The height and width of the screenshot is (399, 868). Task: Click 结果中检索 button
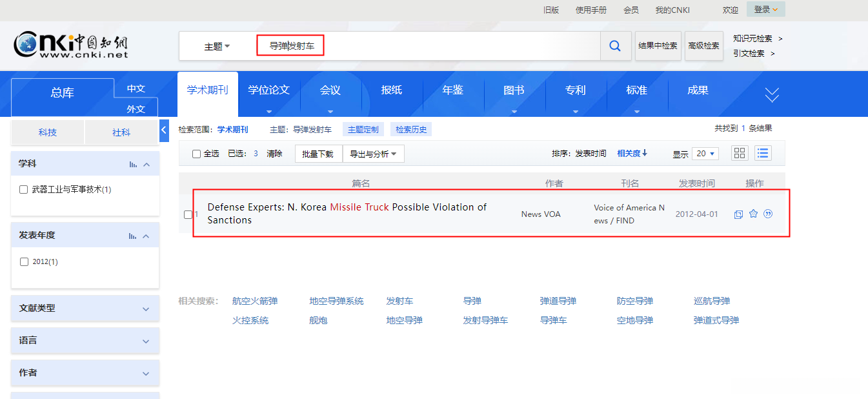[x=658, y=46]
